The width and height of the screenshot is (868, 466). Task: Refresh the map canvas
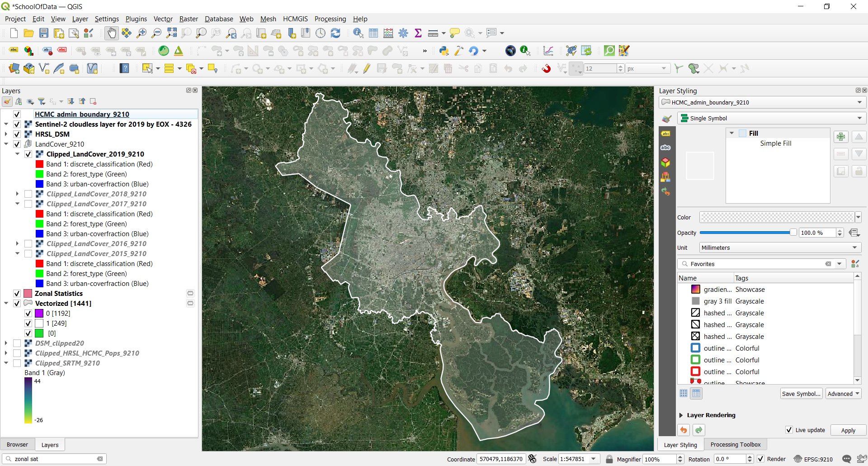pos(335,33)
